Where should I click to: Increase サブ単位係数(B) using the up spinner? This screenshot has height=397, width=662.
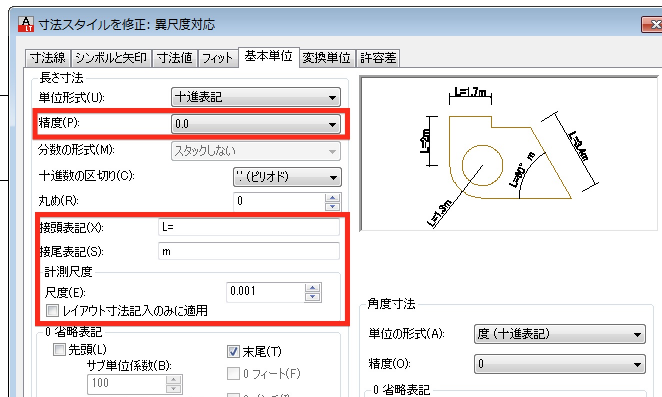click(174, 380)
